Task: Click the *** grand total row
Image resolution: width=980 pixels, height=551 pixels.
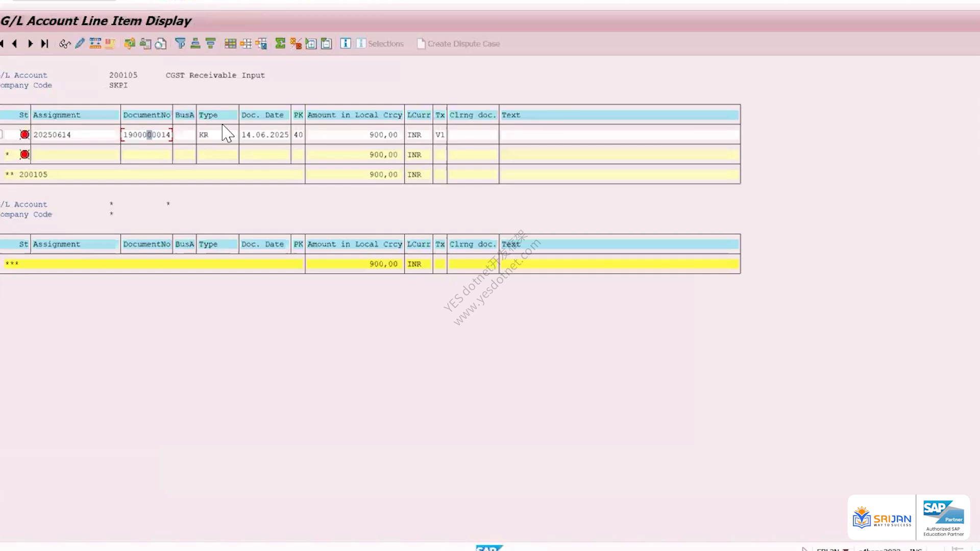Action: 370,264
